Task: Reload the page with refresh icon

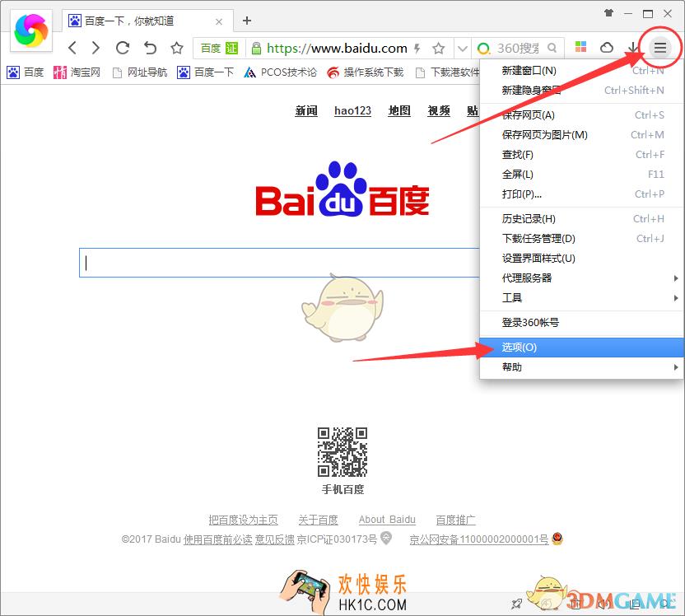Action: pos(123,48)
